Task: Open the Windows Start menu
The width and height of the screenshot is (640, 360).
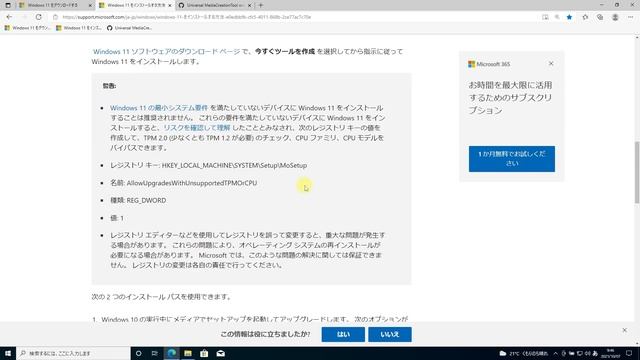Action: tap(8, 353)
